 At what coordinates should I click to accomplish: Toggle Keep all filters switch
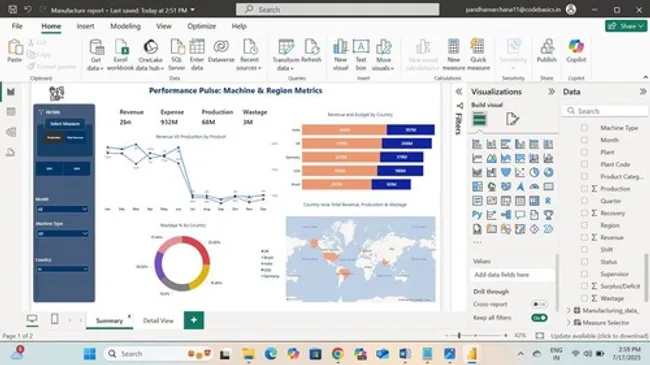pos(539,318)
